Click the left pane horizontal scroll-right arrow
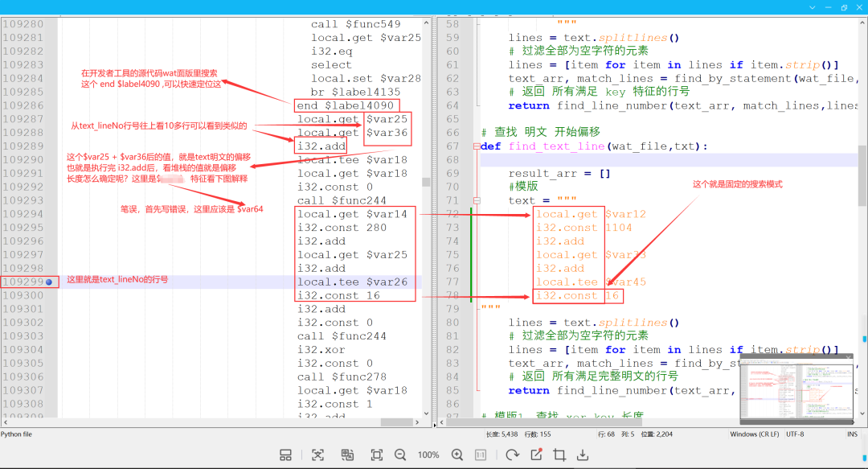The height and width of the screenshot is (469, 868). pyautogui.click(x=417, y=422)
